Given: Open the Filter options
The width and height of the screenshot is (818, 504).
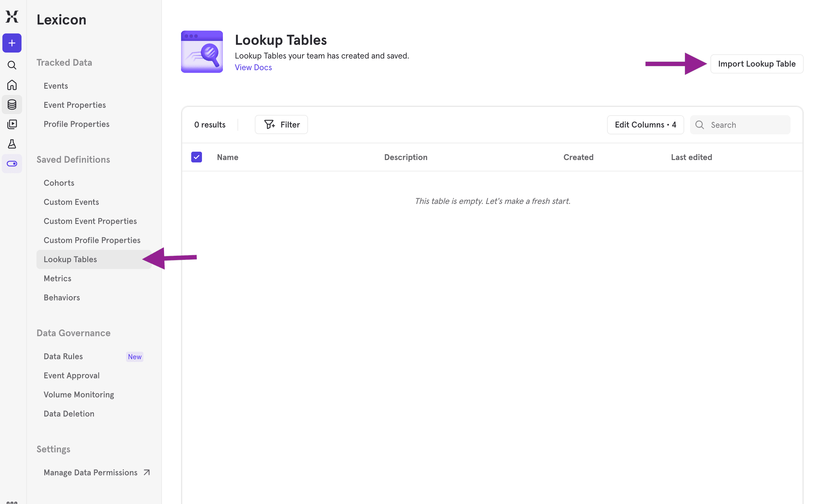Looking at the screenshot, I should pos(281,125).
